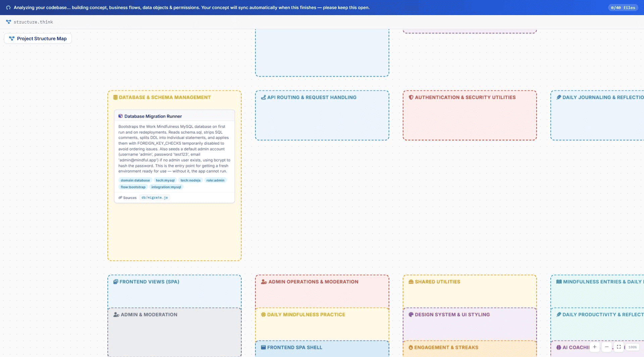Click the integration:mysql tag
The height and width of the screenshot is (357, 644).
tap(166, 187)
